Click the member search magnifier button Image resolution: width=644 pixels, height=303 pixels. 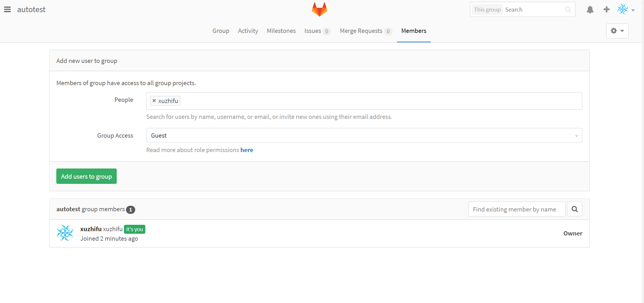pos(574,209)
